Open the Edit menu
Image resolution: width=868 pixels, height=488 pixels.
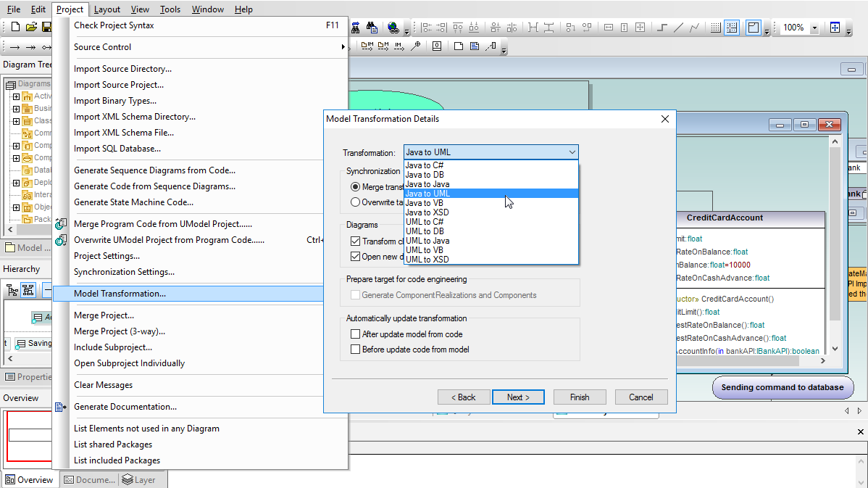click(x=38, y=9)
